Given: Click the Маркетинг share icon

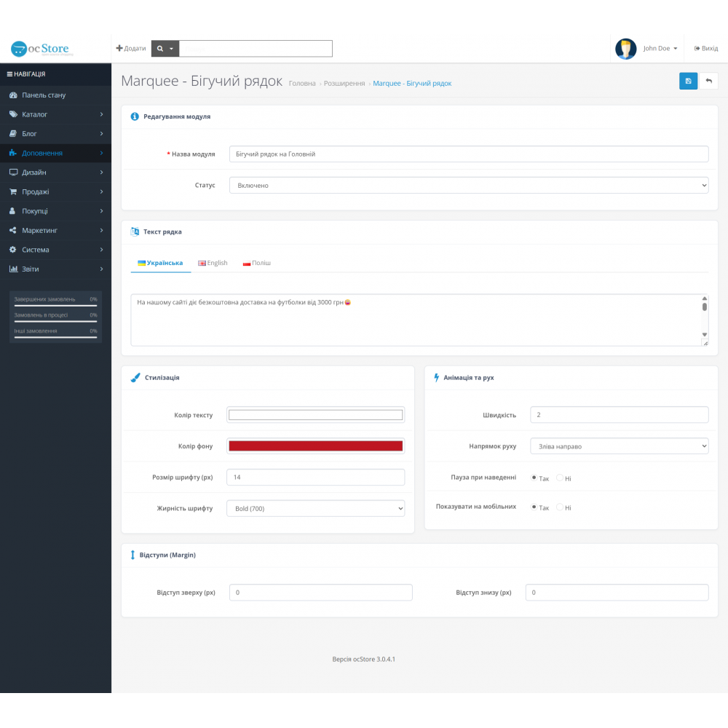Looking at the screenshot, I should [x=13, y=231].
